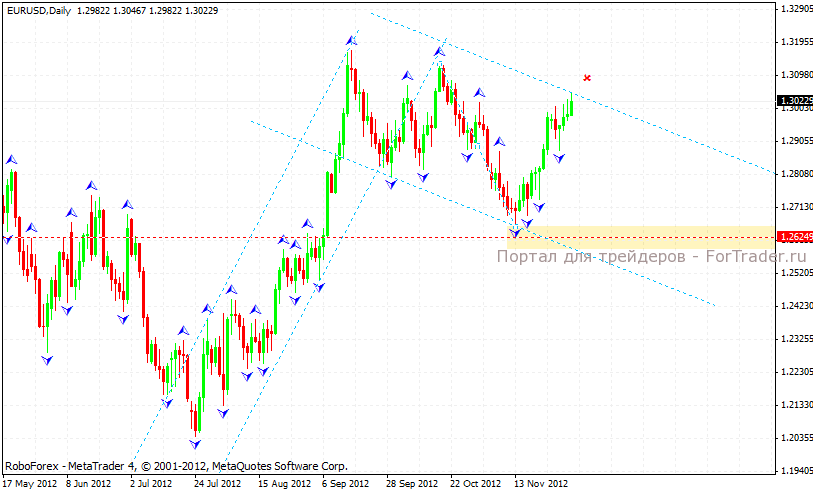Click the red X marker above the price

click(x=587, y=77)
